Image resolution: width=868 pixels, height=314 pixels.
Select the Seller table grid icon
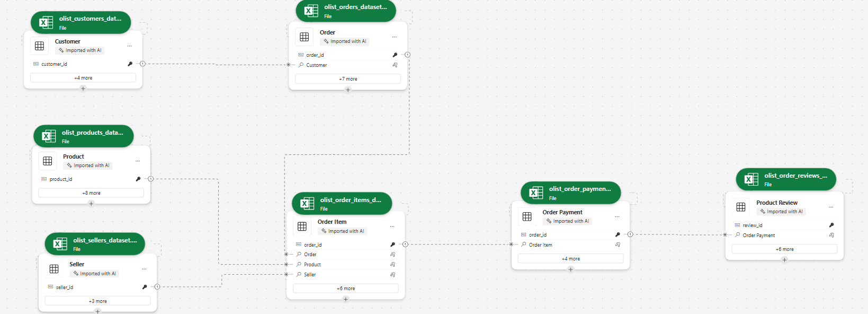pyautogui.click(x=54, y=269)
